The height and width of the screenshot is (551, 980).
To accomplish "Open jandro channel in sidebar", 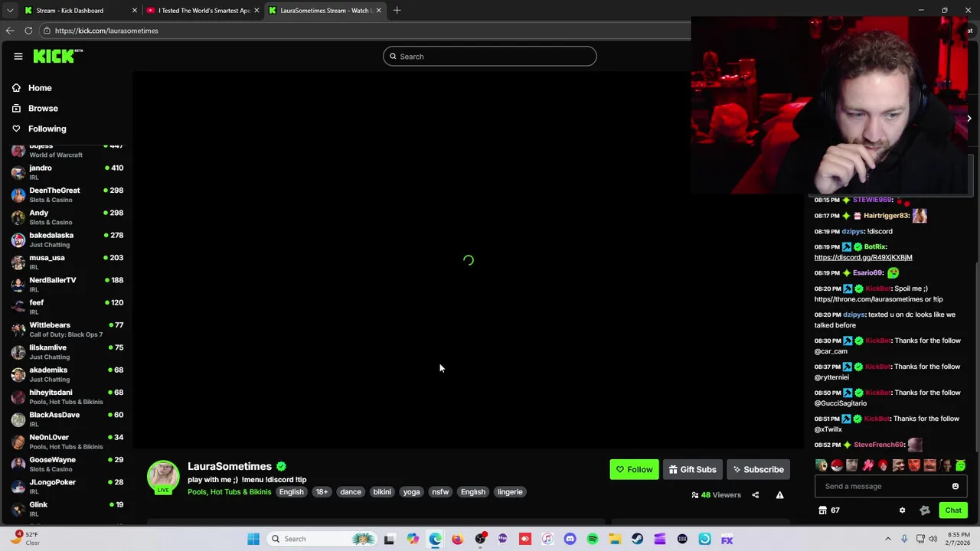I will (67, 172).
